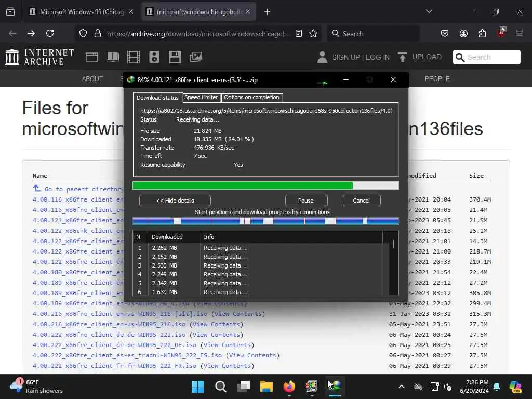
Task: Click the uBlock extension icon with badge
Action: tap(501, 33)
